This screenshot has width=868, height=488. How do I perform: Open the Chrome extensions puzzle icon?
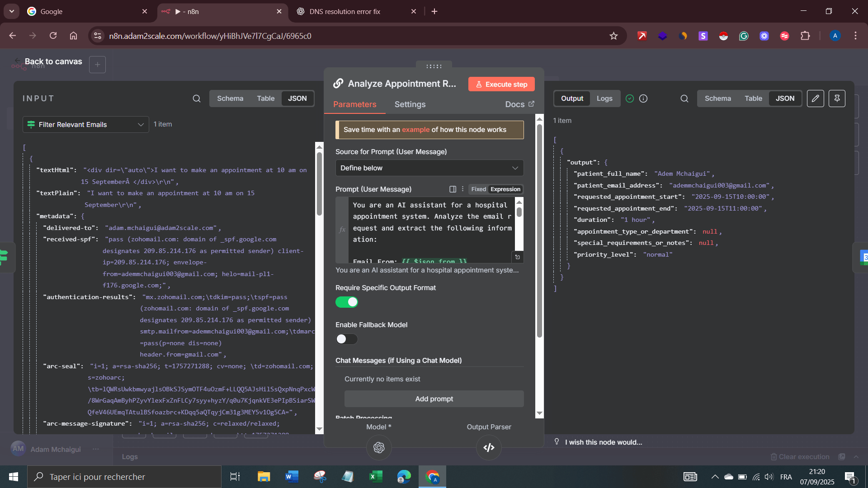805,36
